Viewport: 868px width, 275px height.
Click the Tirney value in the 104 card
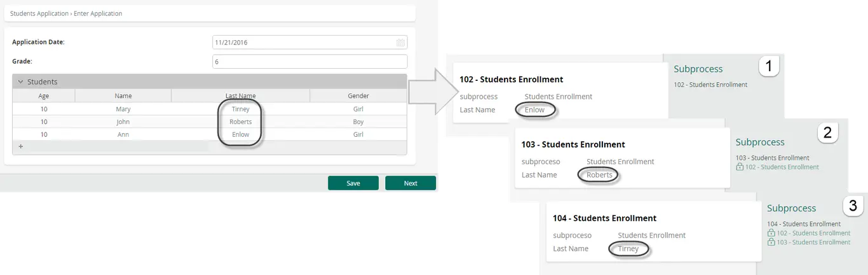pos(628,249)
